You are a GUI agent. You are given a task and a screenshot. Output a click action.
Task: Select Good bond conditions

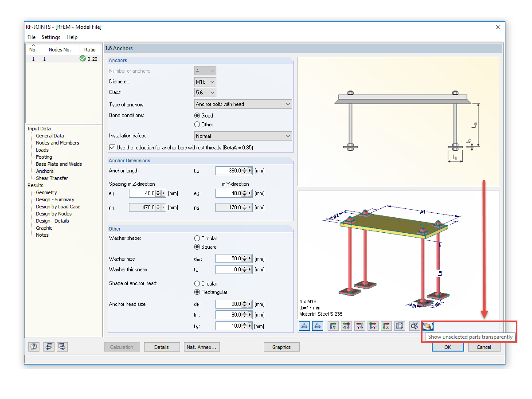coord(197,115)
